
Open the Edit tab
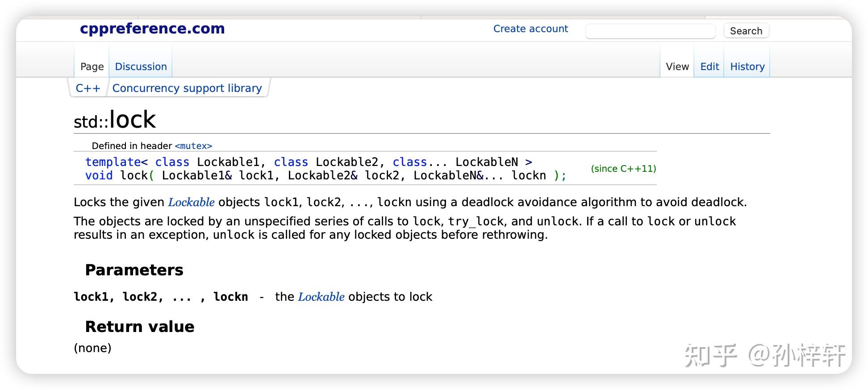click(x=709, y=67)
